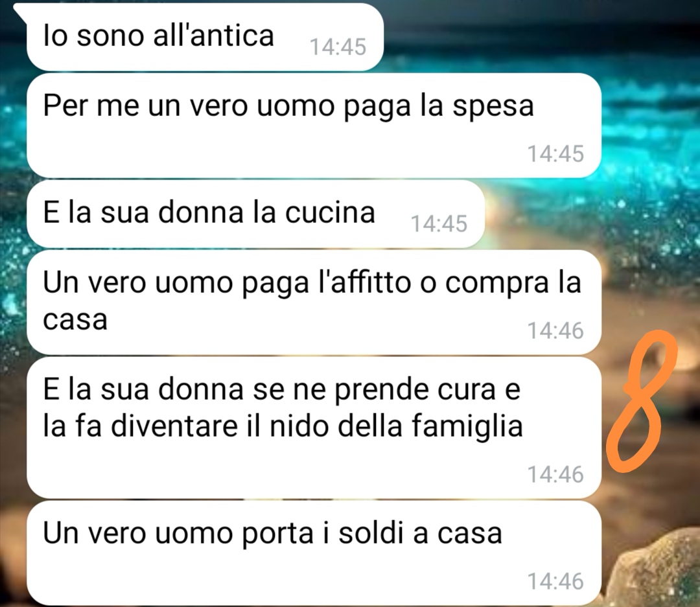
Task: Select the message about paying l'affitto
Action: pos(314,302)
